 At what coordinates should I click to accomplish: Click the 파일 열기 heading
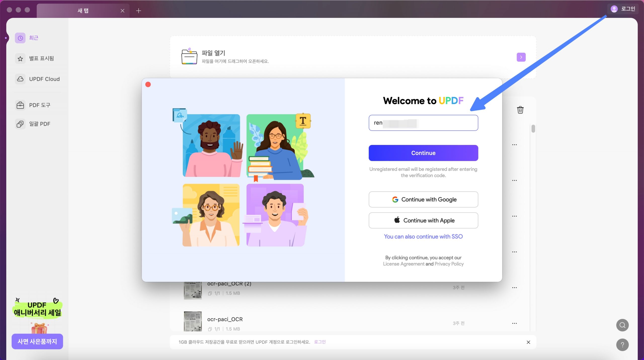[x=213, y=53]
